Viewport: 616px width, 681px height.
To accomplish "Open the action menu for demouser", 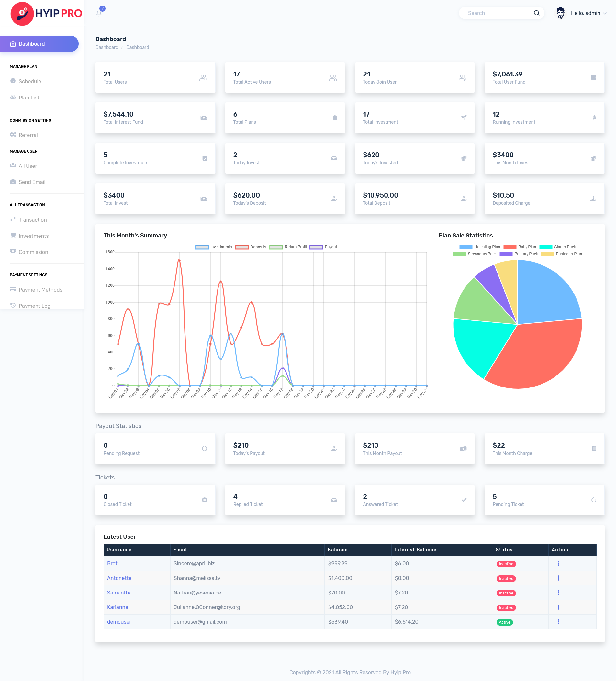I will point(558,622).
